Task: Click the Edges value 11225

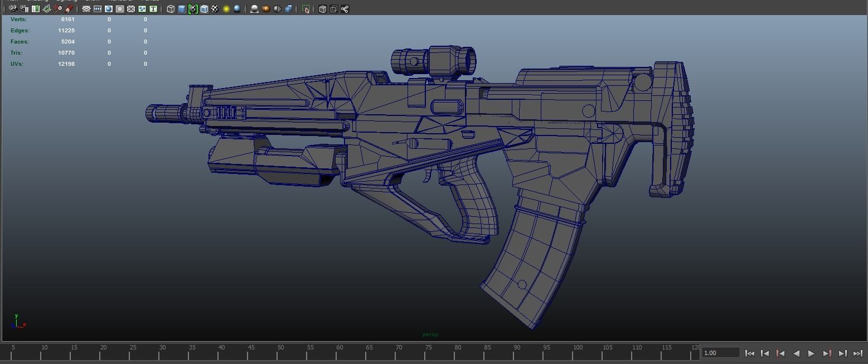Action: click(x=66, y=30)
